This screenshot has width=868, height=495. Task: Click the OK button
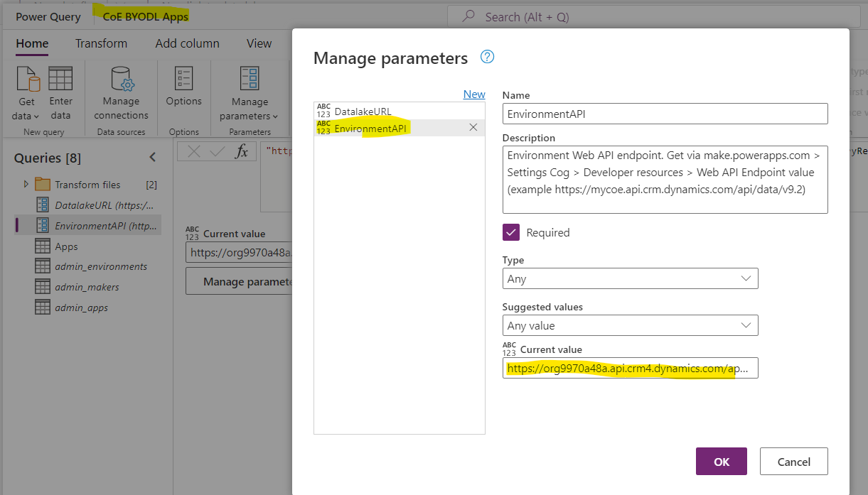[721, 461]
